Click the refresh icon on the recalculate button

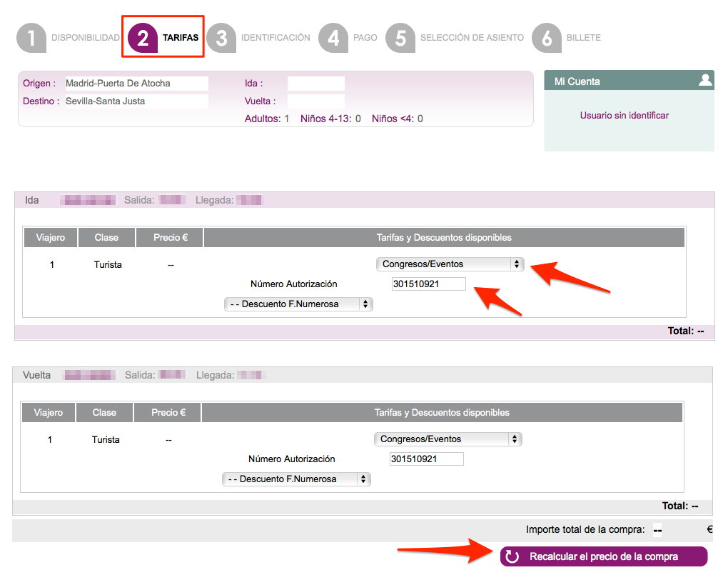point(512,556)
